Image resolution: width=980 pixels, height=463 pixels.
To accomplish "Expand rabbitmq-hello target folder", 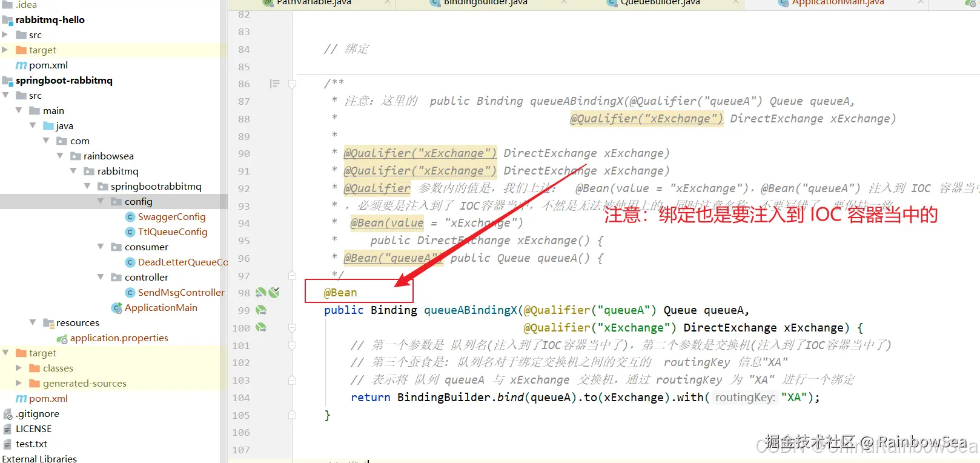I will coord(5,50).
